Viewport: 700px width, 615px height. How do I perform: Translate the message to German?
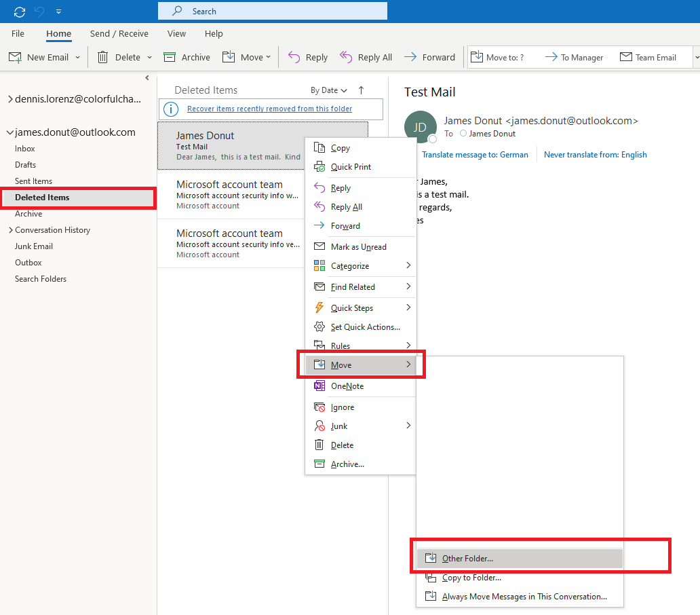point(475,154)
